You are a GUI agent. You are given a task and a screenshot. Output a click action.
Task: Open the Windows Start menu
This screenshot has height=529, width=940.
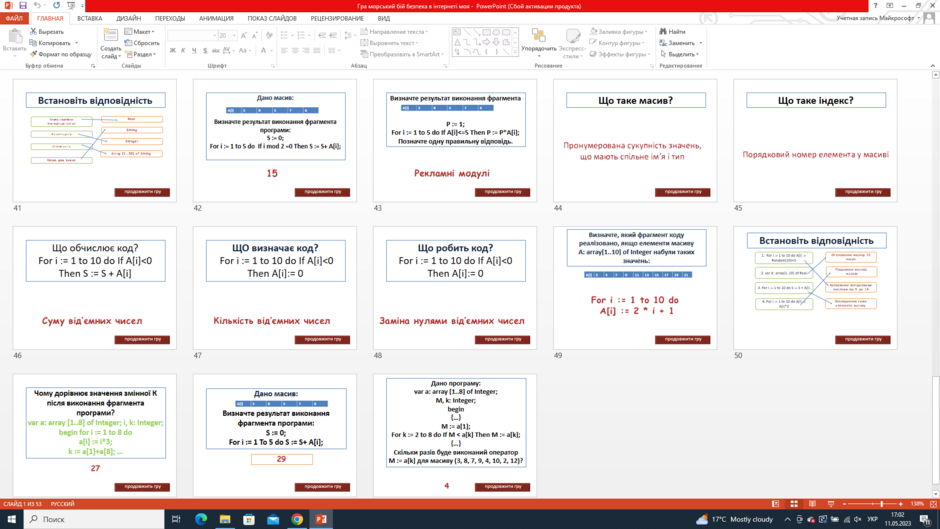pos(11,519)
